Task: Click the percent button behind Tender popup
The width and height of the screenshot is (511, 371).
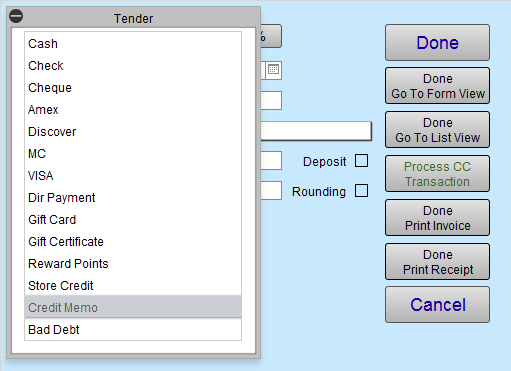Action: coord(271,36)
